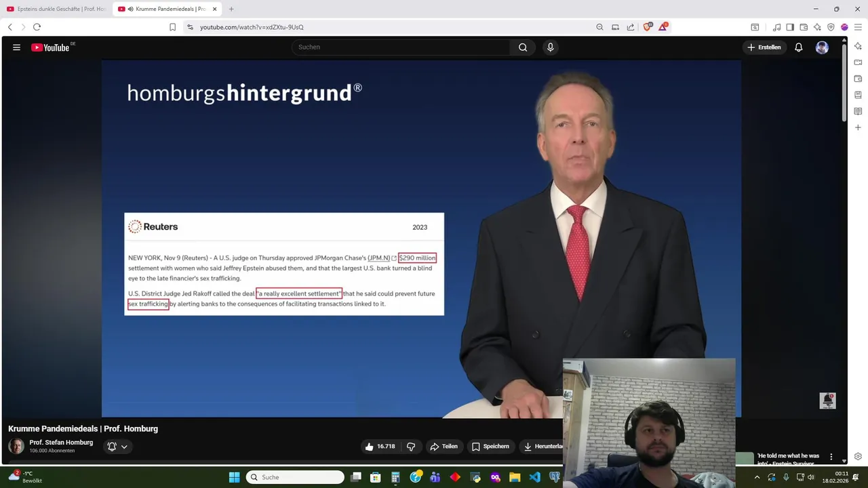Open 'He told me what he was into' recommendation
Viewport: 868px width, 488px height.
tap(788, 459)
